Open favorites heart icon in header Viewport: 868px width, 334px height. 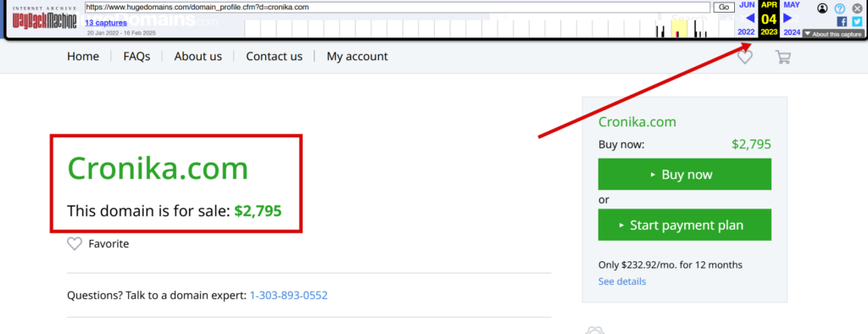tap(745, 57)
